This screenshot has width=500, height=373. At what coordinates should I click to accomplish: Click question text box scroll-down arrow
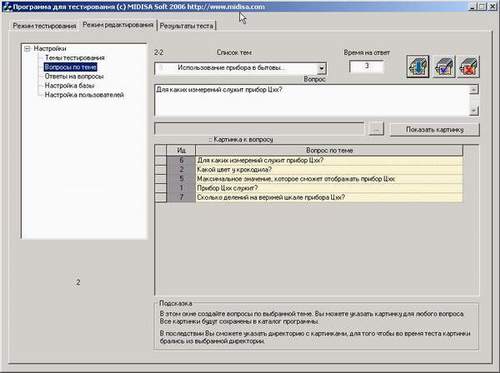click(474, 111)
